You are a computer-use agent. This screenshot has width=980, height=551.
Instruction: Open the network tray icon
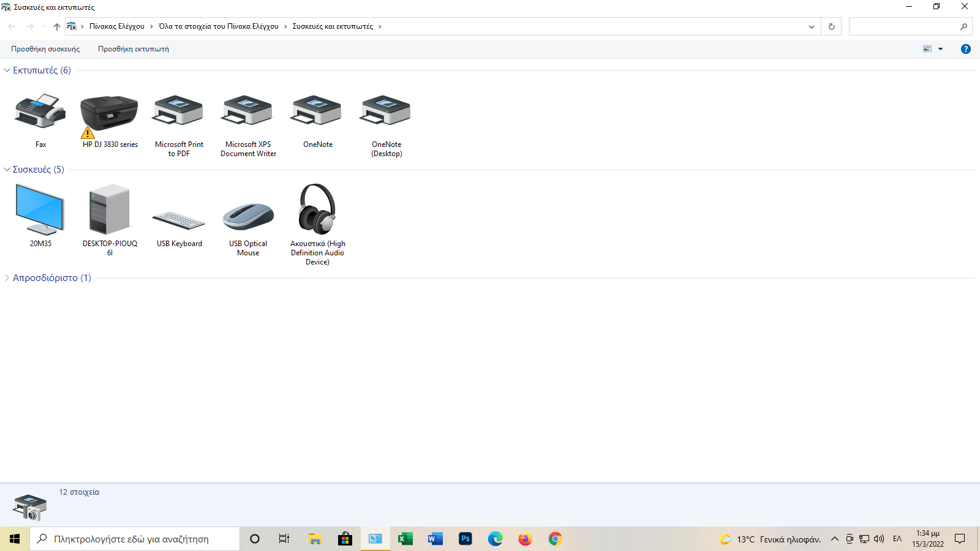coord(864,539)
